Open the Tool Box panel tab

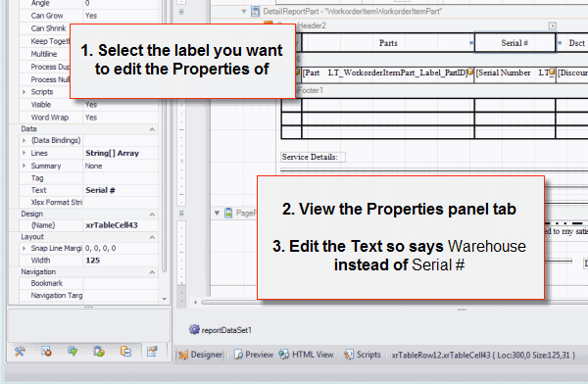coord(20,352)
